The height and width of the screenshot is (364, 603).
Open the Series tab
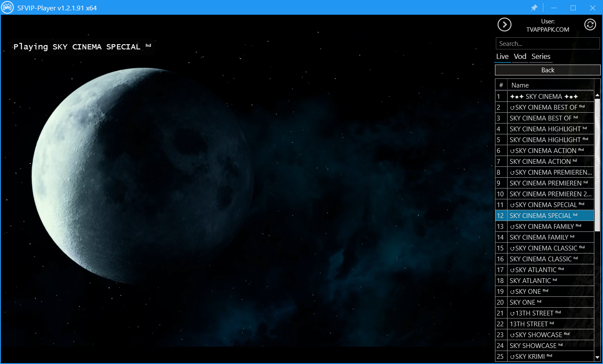[541, 56]
